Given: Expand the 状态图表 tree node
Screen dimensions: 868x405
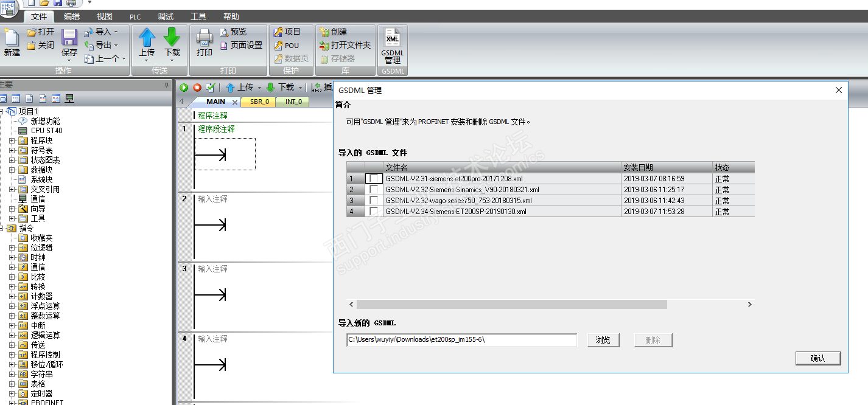Looking at the screenshot, I should coord(12,160).
